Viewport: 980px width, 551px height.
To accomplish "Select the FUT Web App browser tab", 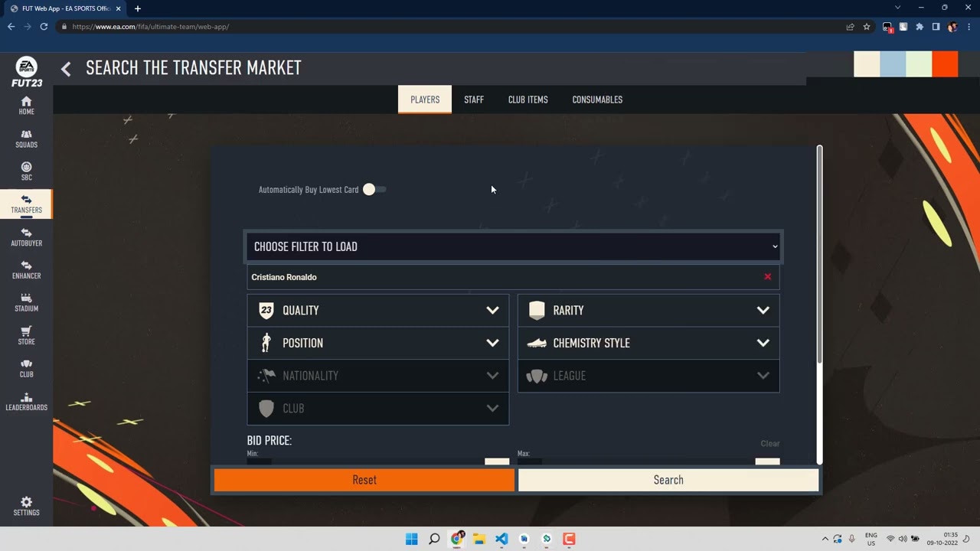I will pos(66,8).
